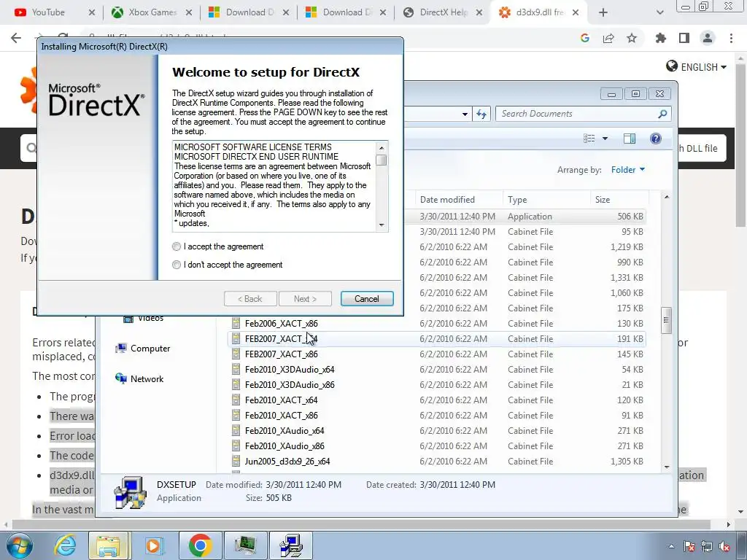The image size is (747, 560).
Task: Click the license text scrollbar down arrow
Action: point(382,225)
